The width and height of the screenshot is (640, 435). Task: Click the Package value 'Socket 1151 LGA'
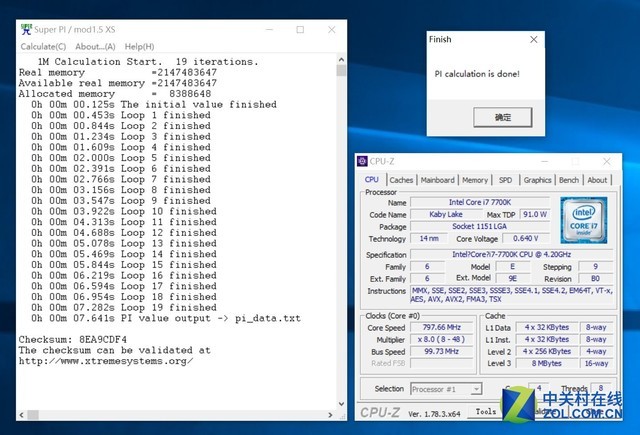[480, 226]
